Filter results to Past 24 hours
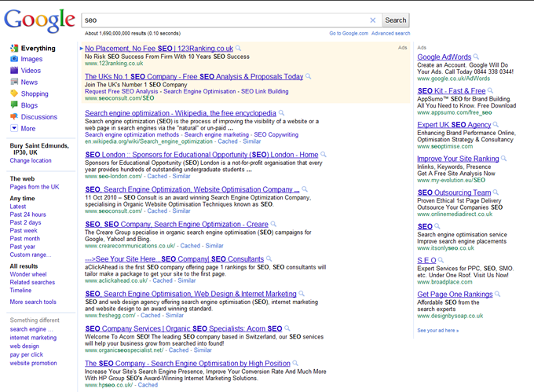This screenshot has width=534, height=392. [27, 214]
